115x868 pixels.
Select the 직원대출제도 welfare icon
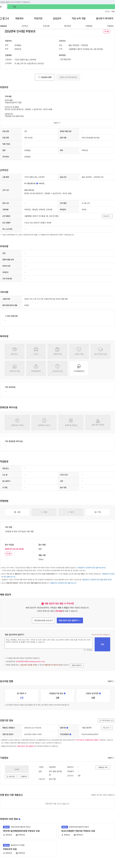[36, 368]
